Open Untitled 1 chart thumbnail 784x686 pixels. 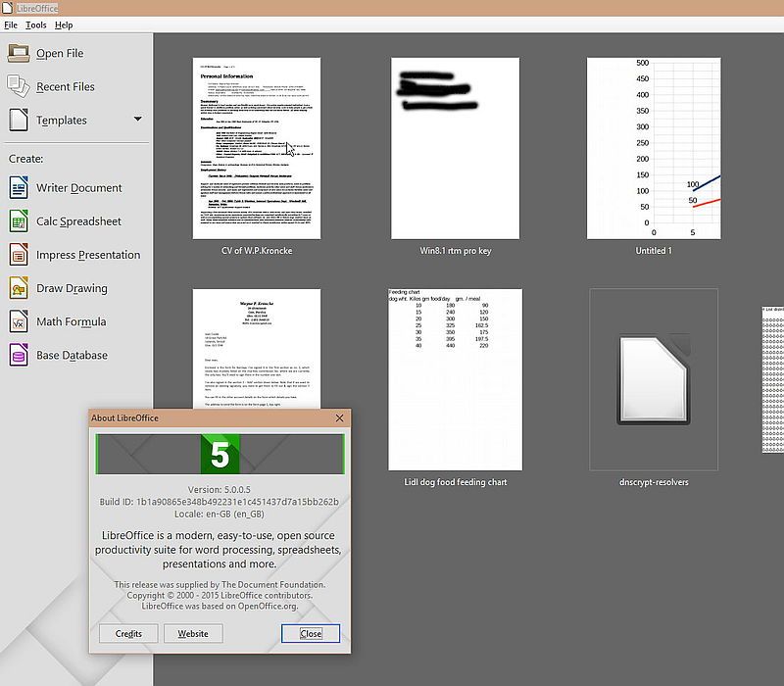[x=654, y=148]
